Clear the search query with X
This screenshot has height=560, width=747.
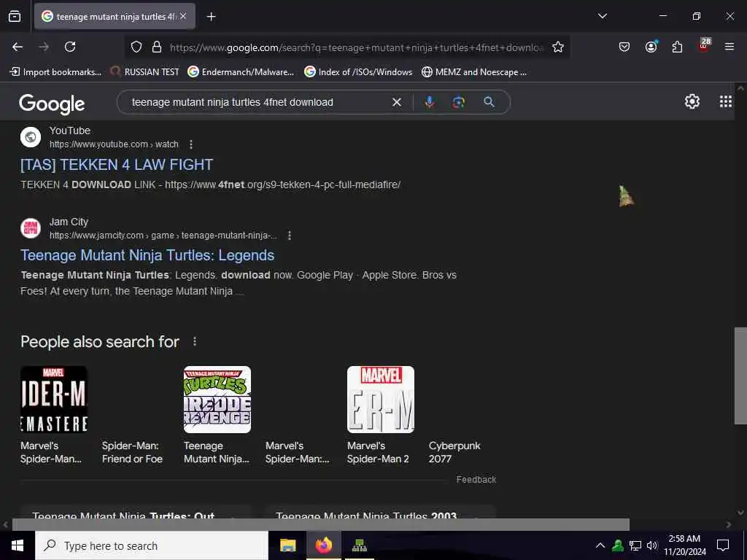click(396, 102)
